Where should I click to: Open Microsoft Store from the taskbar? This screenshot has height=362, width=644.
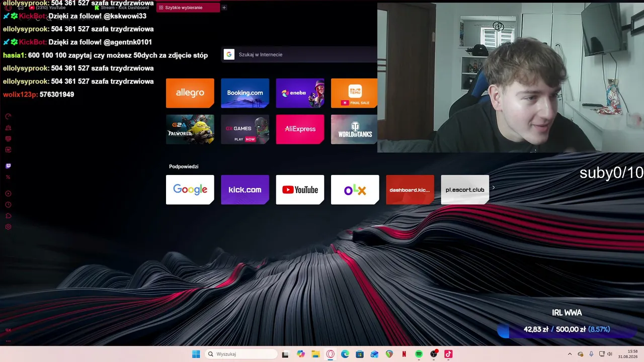pyautogui.click(x=360, y=354)
